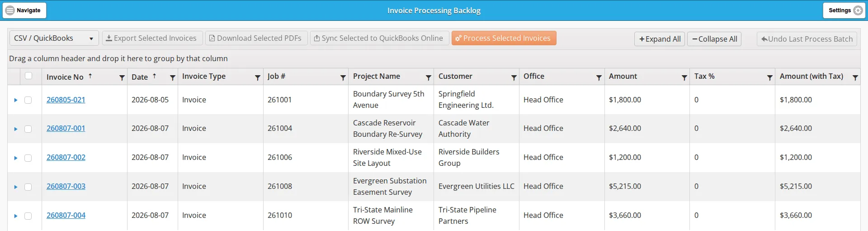Filter the Tax % column
Image resolution: width=868 pixels, height=231 pixels.
point(770,77)
